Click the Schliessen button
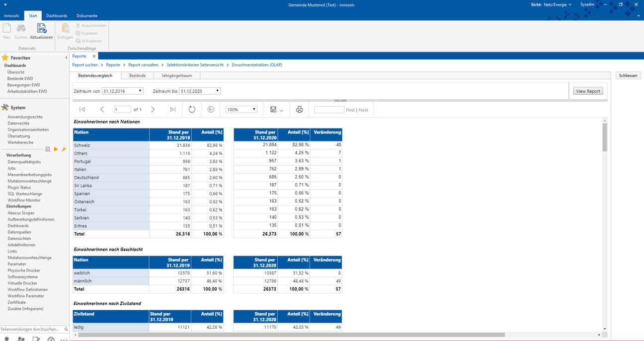 628,75
